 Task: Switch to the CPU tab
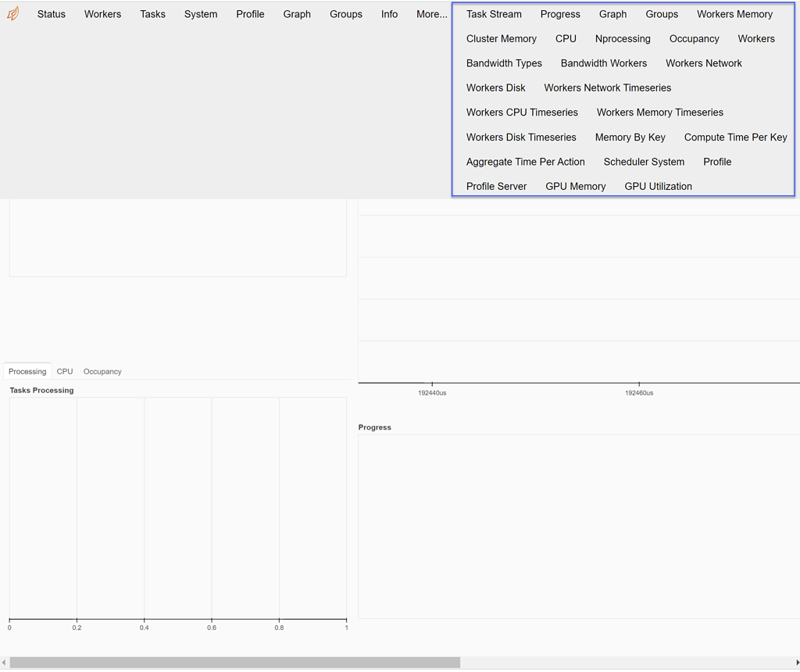tap(64, 371)
